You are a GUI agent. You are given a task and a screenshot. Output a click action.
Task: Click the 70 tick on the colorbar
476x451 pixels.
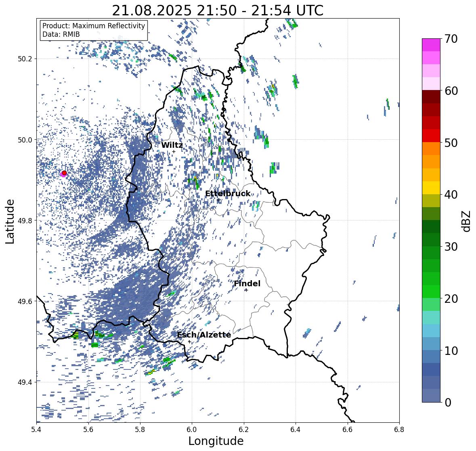pyautogui.click(x=451, y=39)
